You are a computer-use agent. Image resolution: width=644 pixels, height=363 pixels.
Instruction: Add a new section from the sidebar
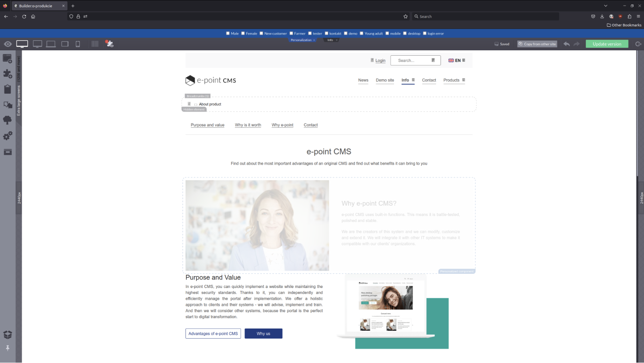point(7,58)
